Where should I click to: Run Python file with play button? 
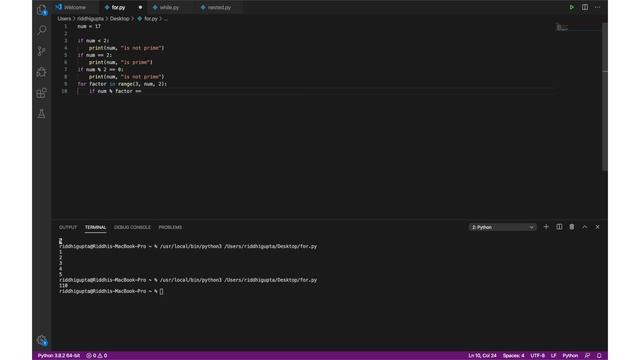pyautogui.click(x=571, y=7)
